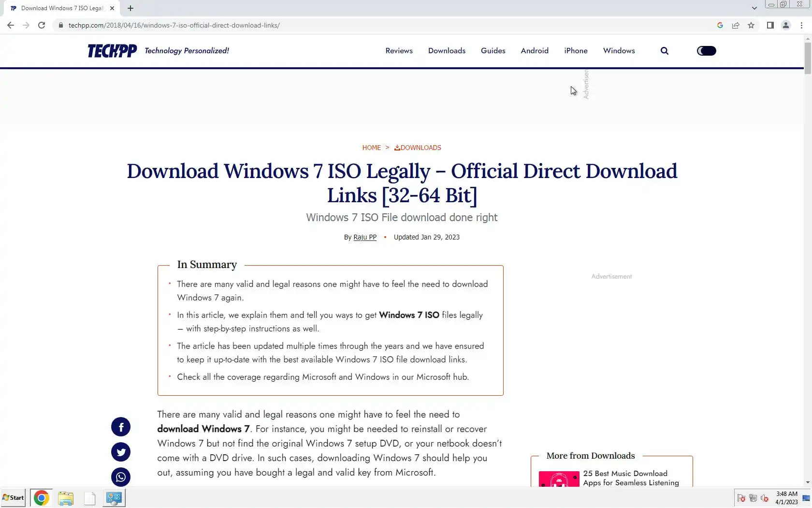This screenshot has width=812, height=508.
Task: Click 'Windows 7 ISO File download done right' subtitle
Action: pos(402,218)
